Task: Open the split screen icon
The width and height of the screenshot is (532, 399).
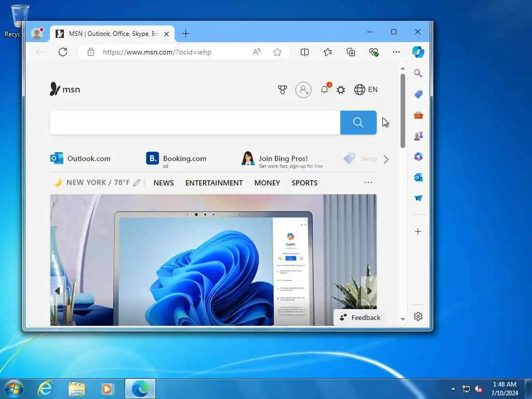Action: coord(304,52)
